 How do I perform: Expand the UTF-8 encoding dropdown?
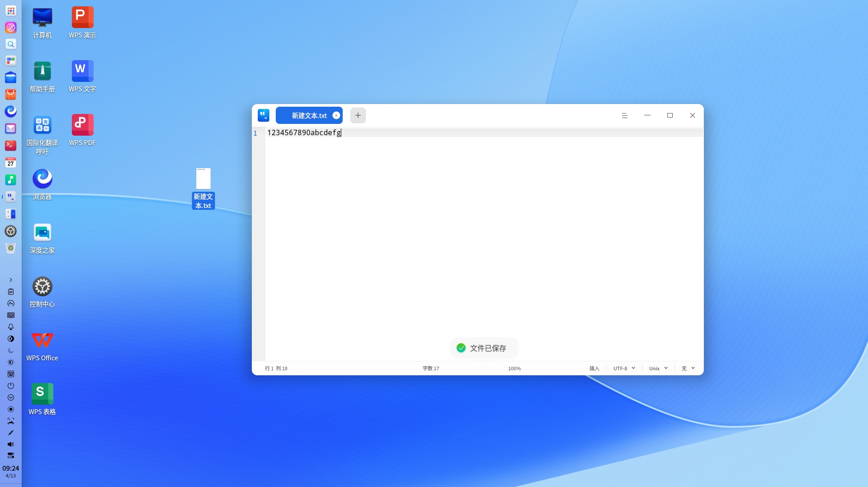(x=624, y=369)
